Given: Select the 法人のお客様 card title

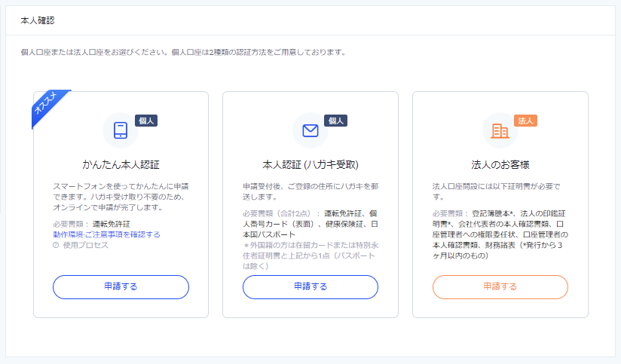Looking at the screenshot, I should pyautogui.click(x=500, y=164).
